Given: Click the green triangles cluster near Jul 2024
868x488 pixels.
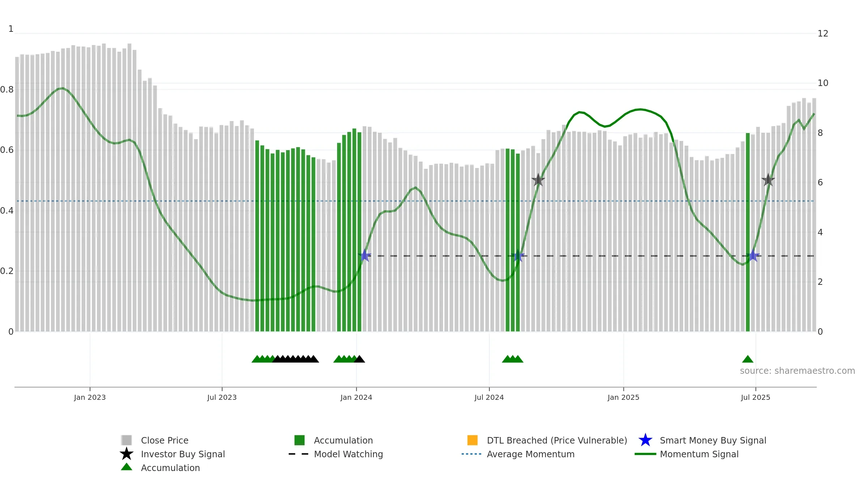Looking at the screenshot, I should [512, 359].
